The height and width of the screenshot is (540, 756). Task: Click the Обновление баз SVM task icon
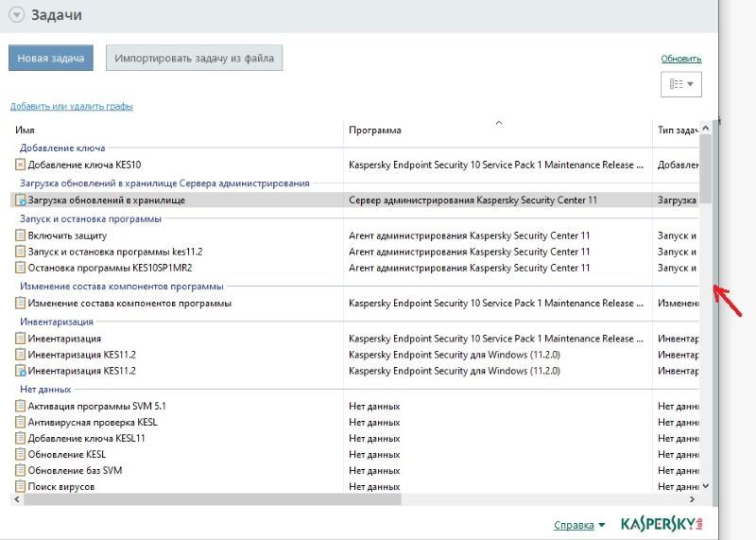tap(21, 470)
